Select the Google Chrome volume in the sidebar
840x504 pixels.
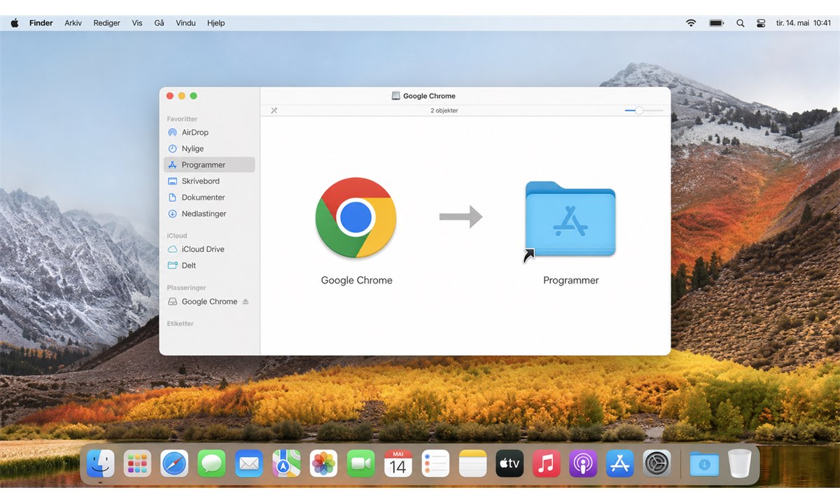[x=209, y=302]
